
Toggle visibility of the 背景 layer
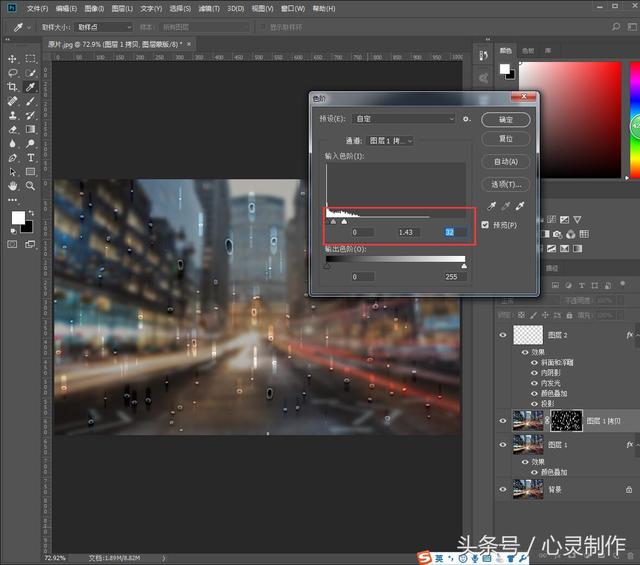click(503, 489)
